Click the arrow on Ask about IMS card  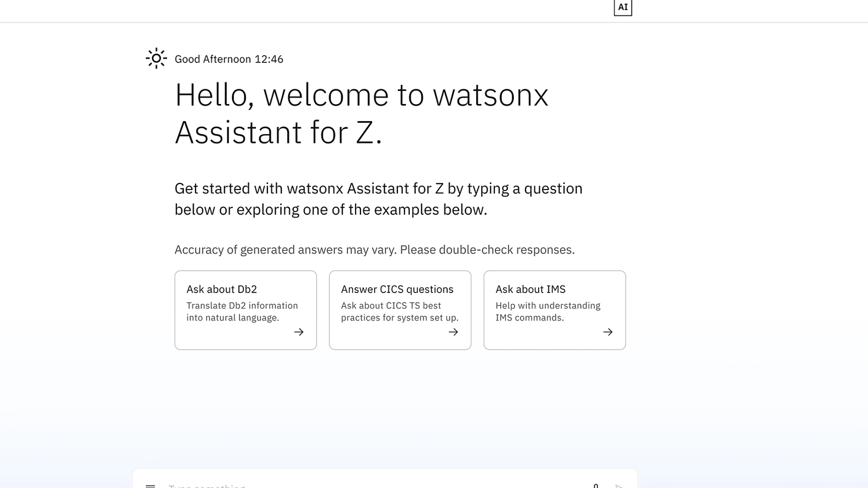[x=608, y=332]
